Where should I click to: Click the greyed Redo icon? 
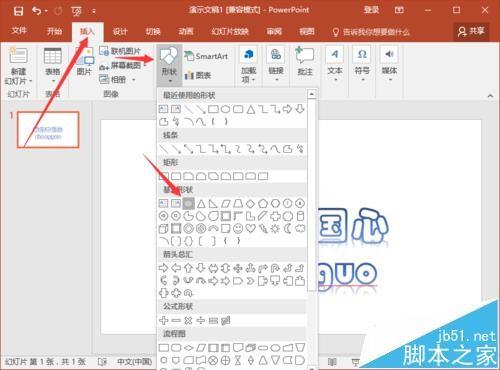pos(58,11)
